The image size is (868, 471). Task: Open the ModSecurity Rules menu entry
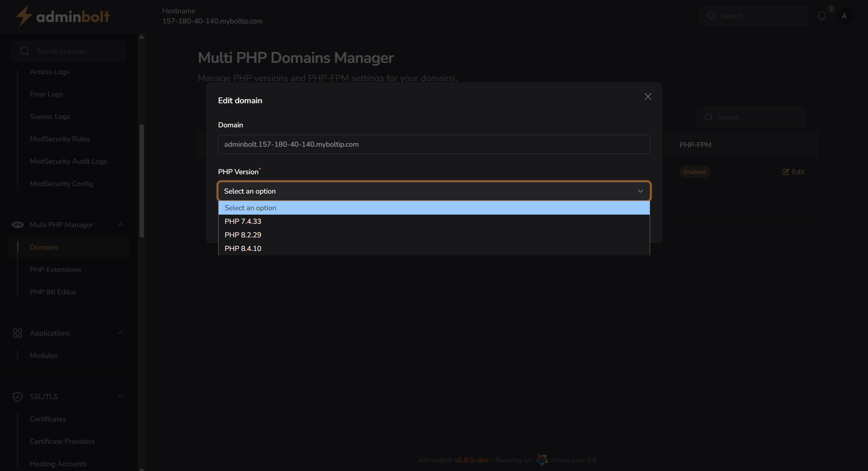pyautogui.click(x=60, y=139)
